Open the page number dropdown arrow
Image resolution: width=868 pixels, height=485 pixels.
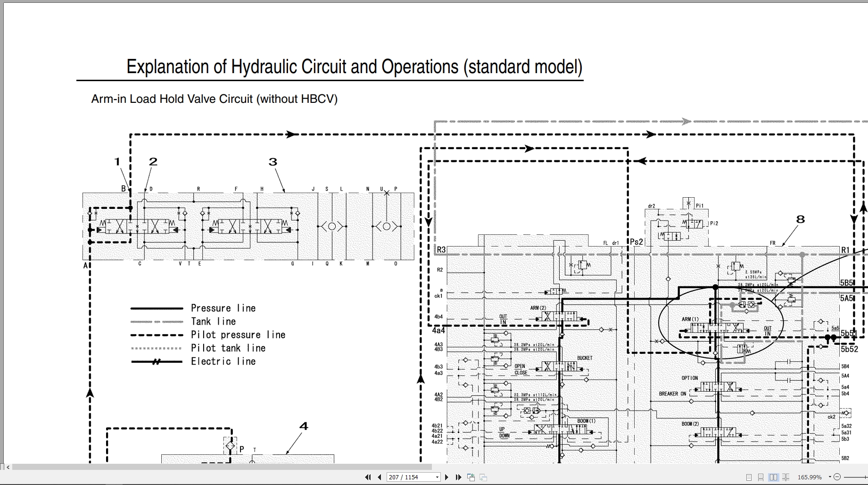tap(437, 477)
